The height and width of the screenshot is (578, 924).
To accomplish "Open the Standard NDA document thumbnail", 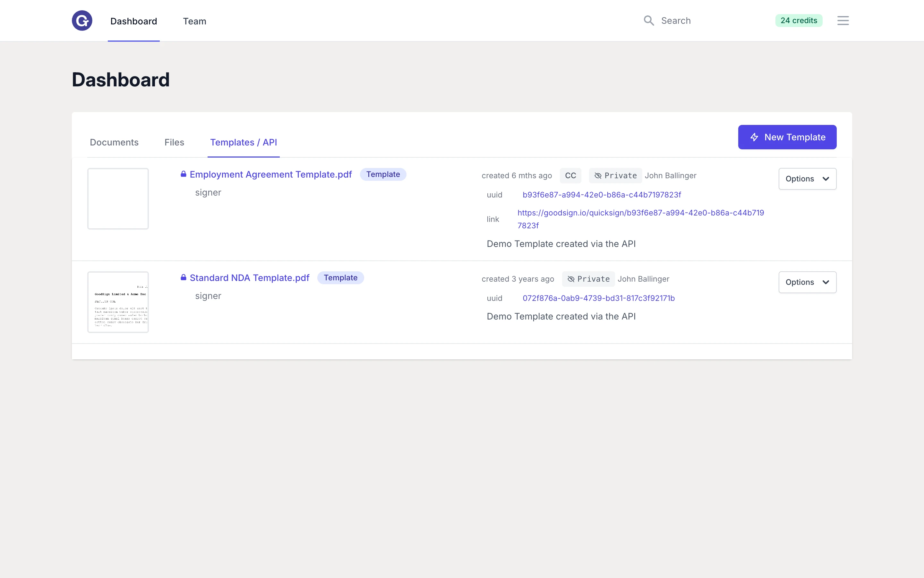I will (x=118, y=302).
